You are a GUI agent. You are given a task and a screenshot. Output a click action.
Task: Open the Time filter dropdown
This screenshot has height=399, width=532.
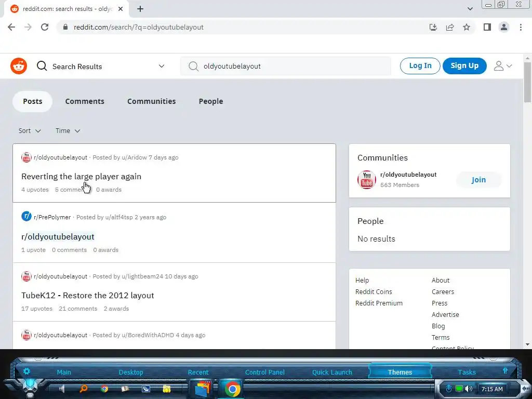pyautogui.click(x=68, y=130)
